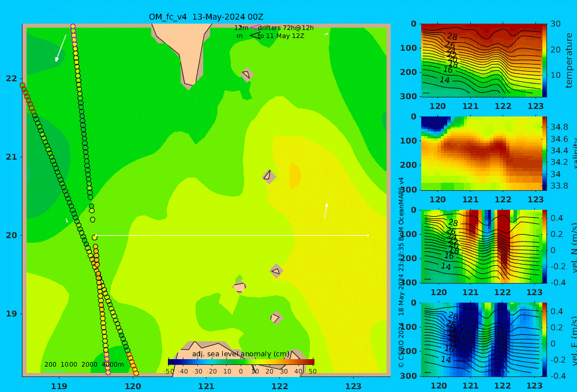Click the '22' latitude tick label
Screen dimensions: 577x392
12,79
